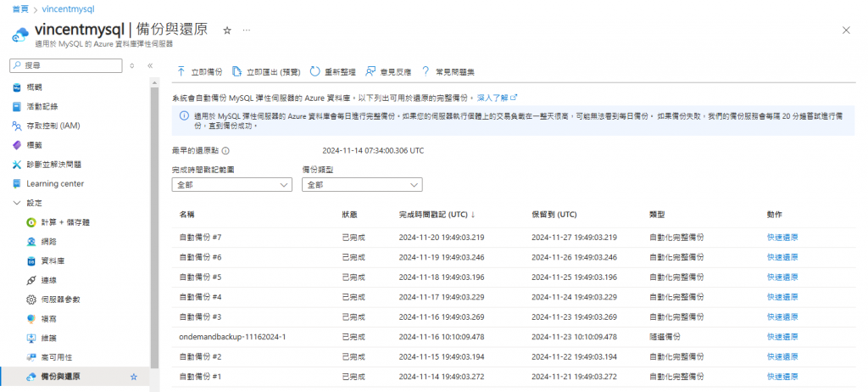Sort by 完成時間戳記 (UTC) column header
Screen dimensions: 868x392
point(438,215)
